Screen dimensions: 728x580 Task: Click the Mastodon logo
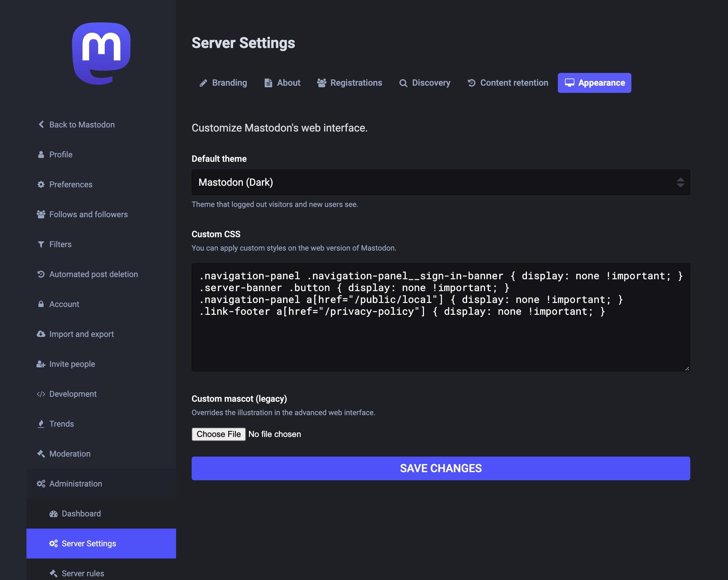pyautogui.click(x=101, y=54)
